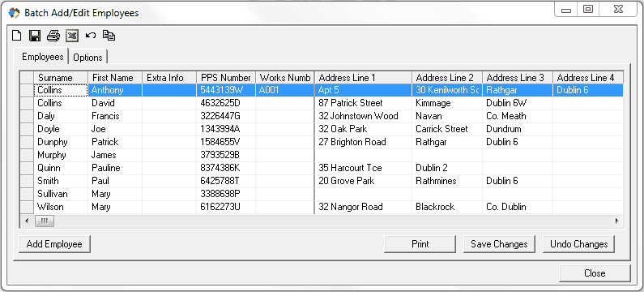Click the Add Employee button
This screenshot has width=644, height=292.
click(54, 244)
